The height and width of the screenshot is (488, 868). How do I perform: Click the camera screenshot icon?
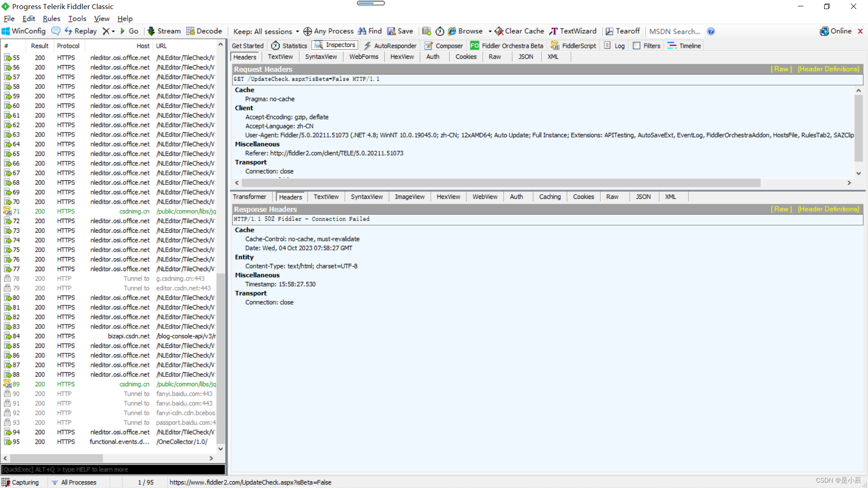[x=426, y=31]
